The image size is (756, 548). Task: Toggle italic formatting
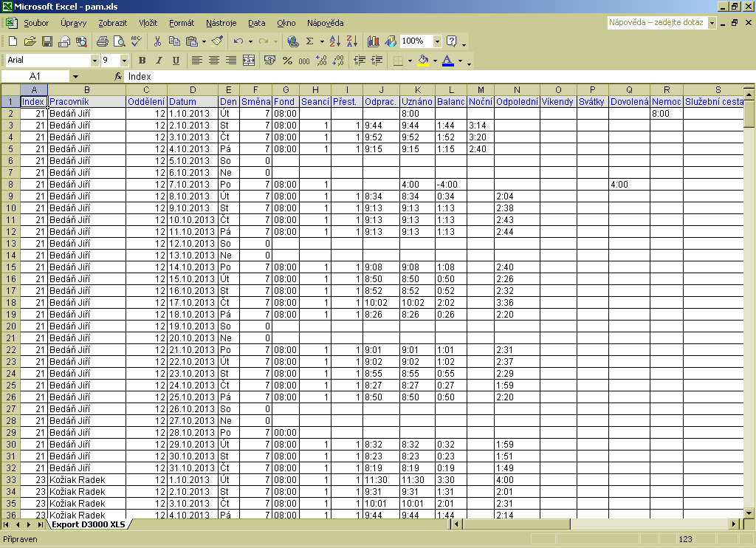coord(159,61)
